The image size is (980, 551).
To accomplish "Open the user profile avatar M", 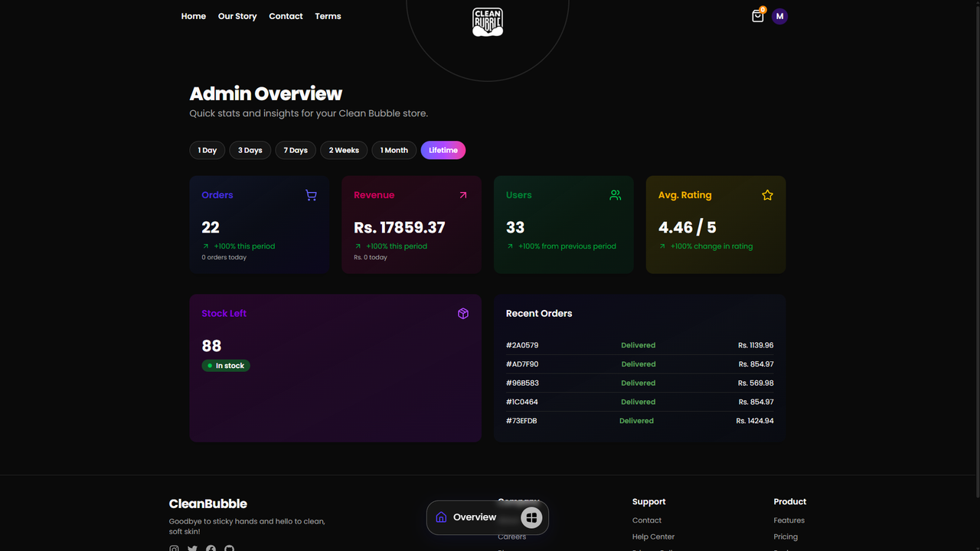I will tap(779, 16).
